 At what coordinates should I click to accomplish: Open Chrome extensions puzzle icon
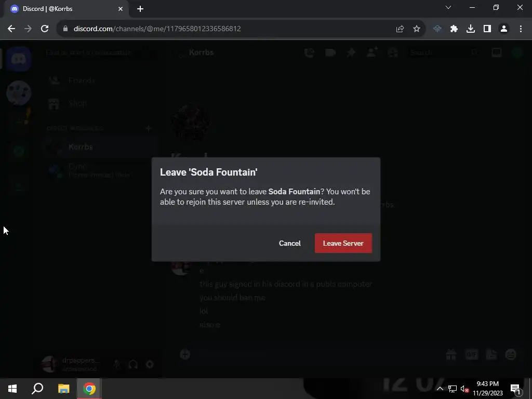coord(454,29)
